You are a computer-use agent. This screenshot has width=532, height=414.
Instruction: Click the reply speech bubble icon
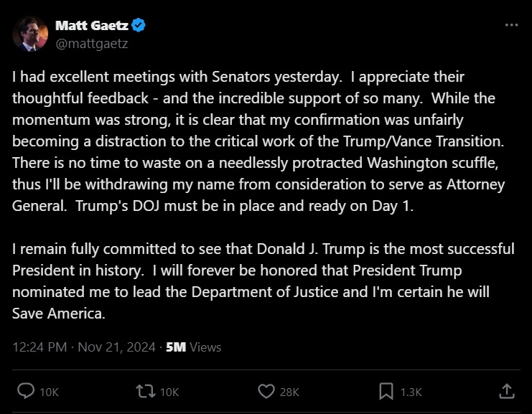click(26, 391)
